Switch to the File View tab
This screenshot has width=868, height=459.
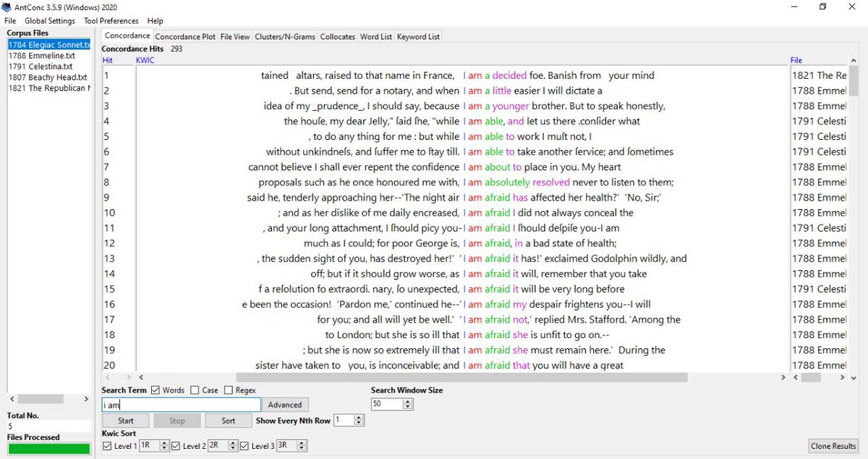pyautogui.click(x=235, y=37)
